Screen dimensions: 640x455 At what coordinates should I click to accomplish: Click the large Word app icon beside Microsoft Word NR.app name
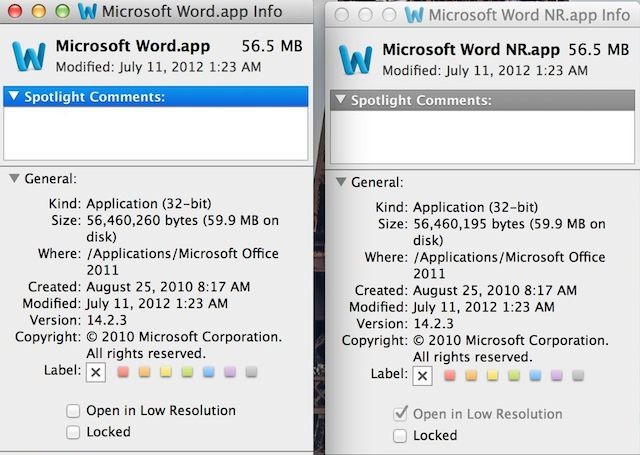pyautogui.click(x=356, y=60)
